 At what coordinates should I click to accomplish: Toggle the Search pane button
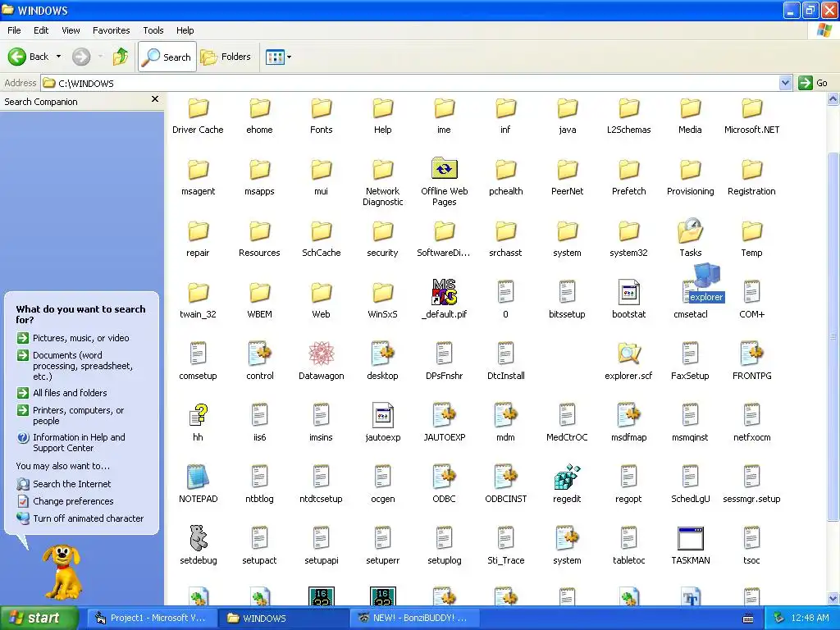(167, 57)
